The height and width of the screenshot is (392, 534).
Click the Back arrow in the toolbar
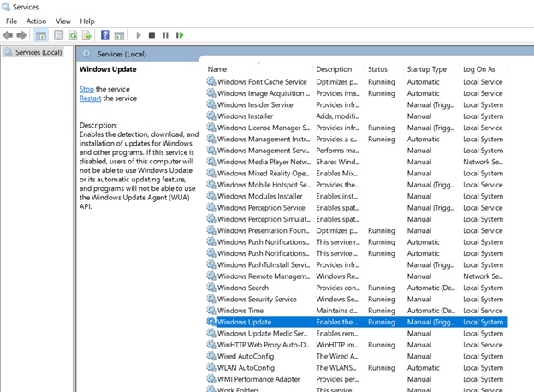(9, 35)
